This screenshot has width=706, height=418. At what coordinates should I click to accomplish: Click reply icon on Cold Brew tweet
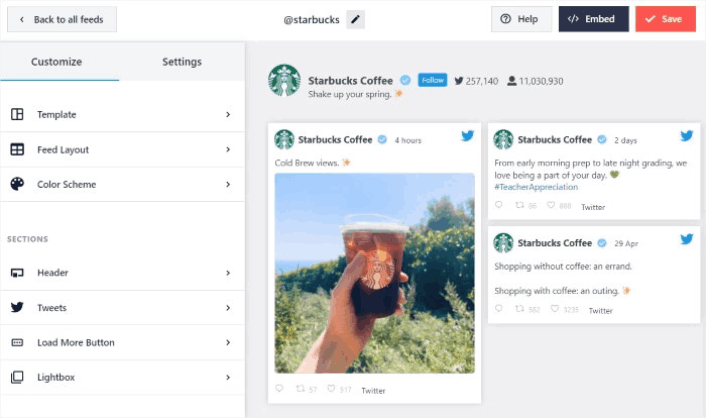(279, 388)
